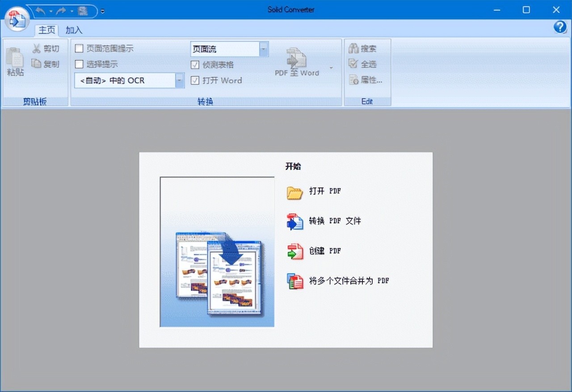Open Help via the question mark icon

click(x=560, y=27)
